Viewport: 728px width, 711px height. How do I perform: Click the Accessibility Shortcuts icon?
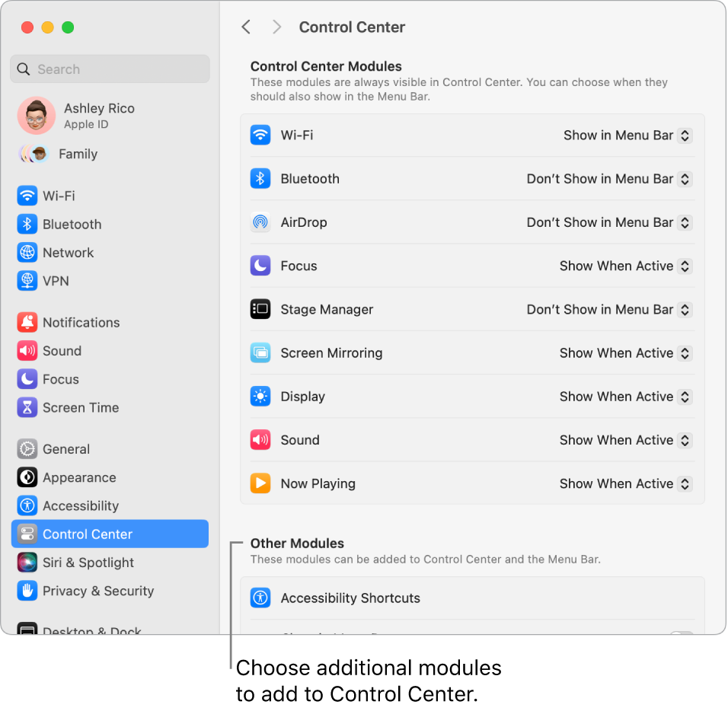point(260,598)
